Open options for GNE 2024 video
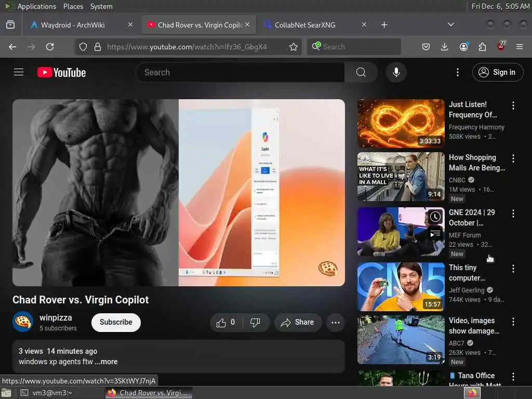Viewport: 532px width, 399px height. point(513,214)
